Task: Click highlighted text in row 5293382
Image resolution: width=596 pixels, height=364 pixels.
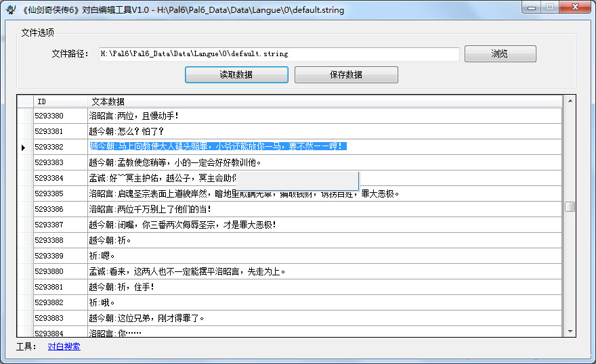Action: [218, 146]
